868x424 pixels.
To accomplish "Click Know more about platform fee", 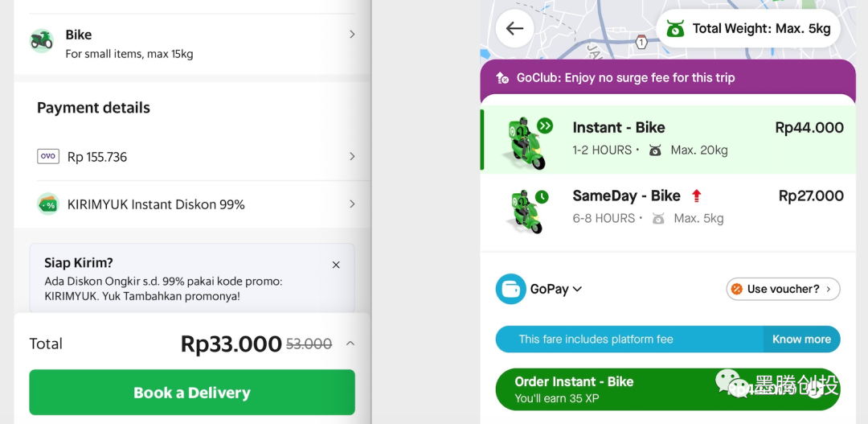I will (x=801, y=340).
